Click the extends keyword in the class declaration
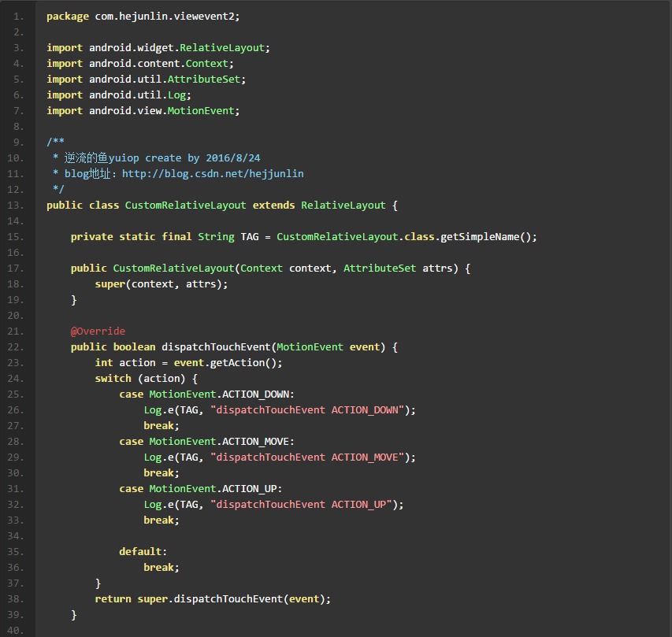This screenshot has height=637, width=672. 273,205
